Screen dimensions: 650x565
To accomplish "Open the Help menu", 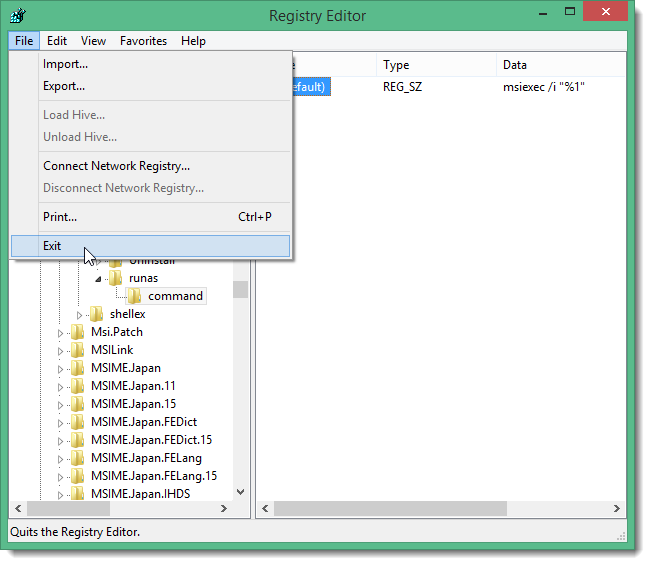I will [193, 41].
